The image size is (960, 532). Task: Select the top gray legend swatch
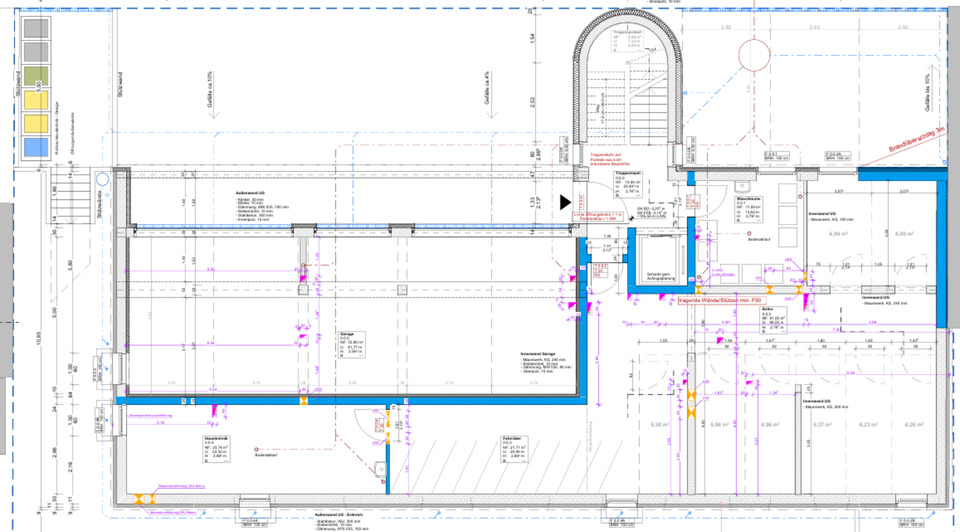[34, 27]
